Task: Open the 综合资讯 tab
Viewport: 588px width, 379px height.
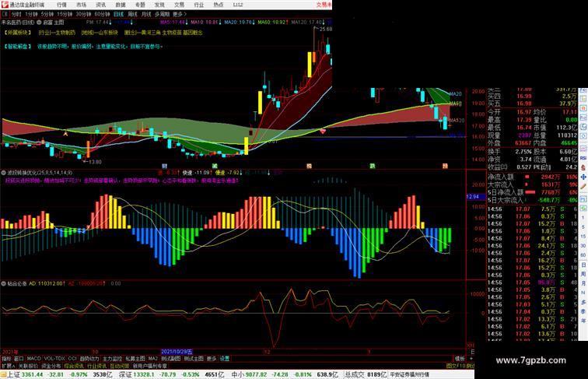Action: coord(74,366)
